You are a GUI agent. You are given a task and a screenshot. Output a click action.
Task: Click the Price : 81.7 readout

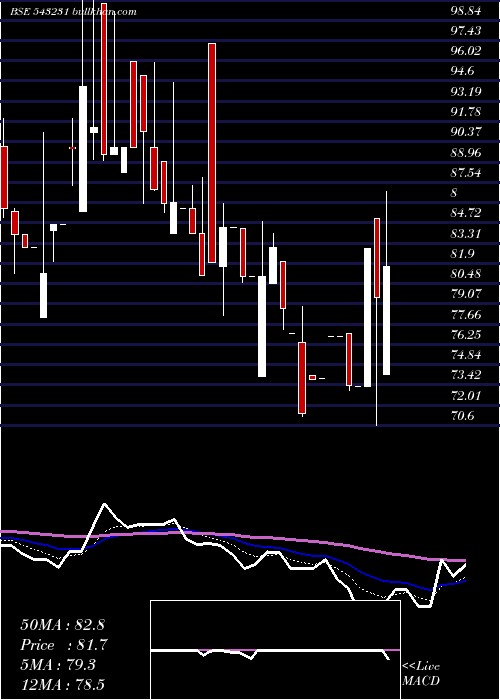point(63,645)
